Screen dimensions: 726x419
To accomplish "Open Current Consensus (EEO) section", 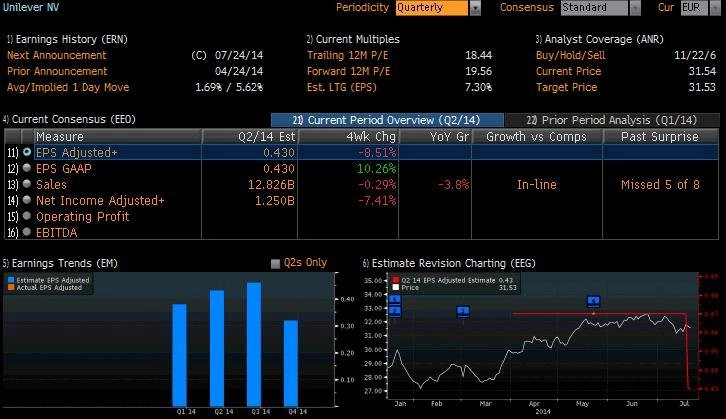I will [x=69, y=119].
